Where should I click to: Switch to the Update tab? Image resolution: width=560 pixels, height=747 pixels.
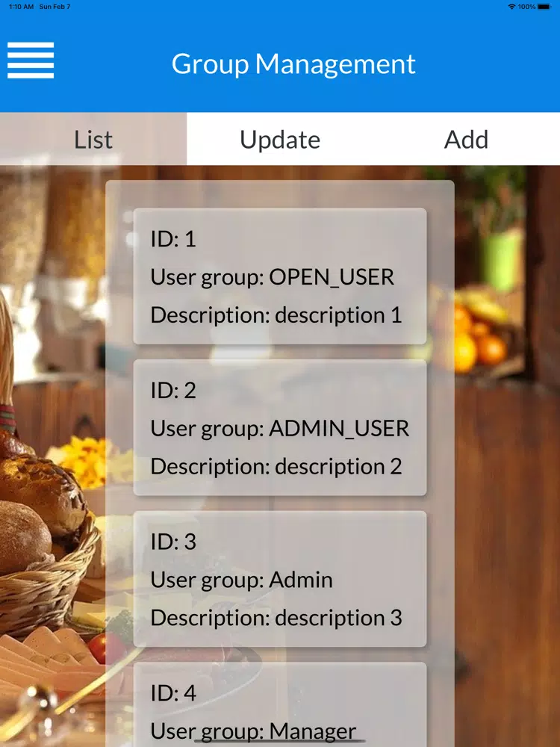pos(280,139)
